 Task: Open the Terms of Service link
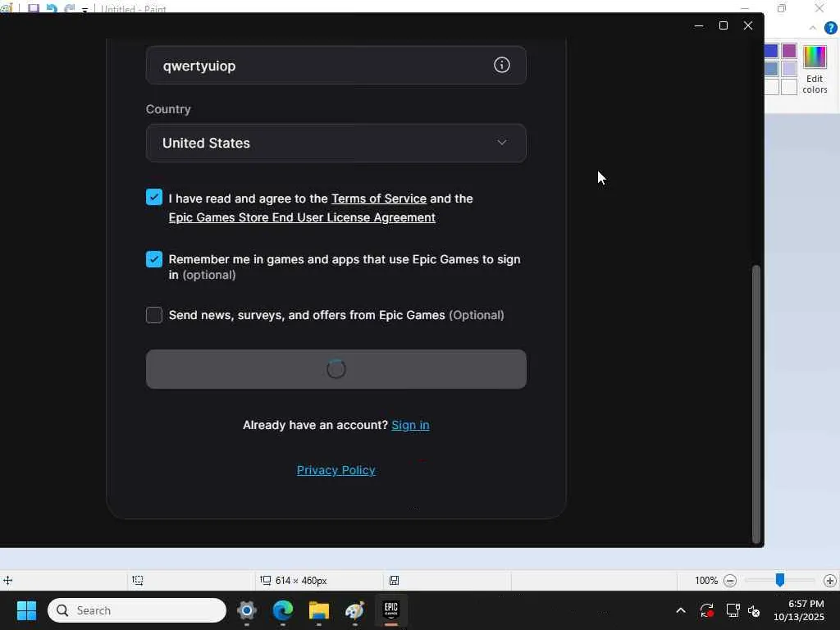(379, 199)
